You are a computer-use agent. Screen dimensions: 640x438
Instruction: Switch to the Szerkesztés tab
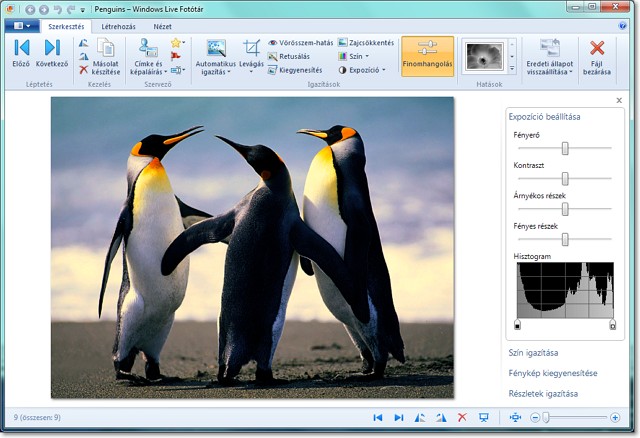pos(66,27)
